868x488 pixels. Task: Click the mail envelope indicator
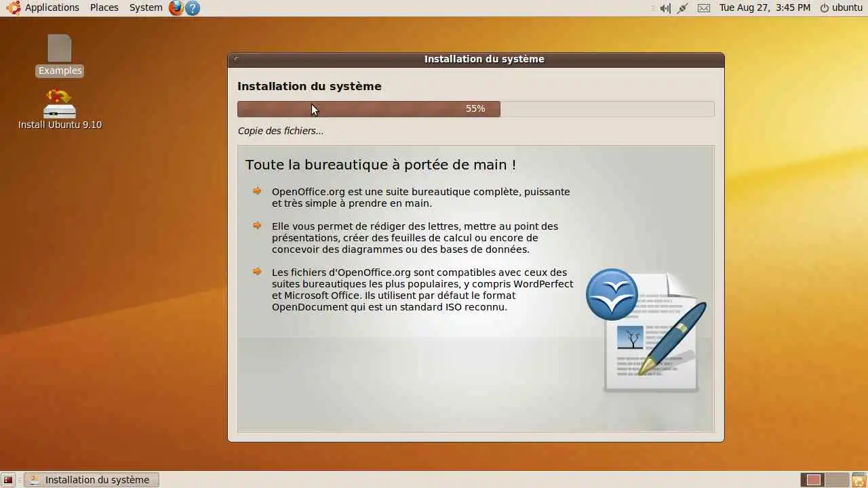704,8
